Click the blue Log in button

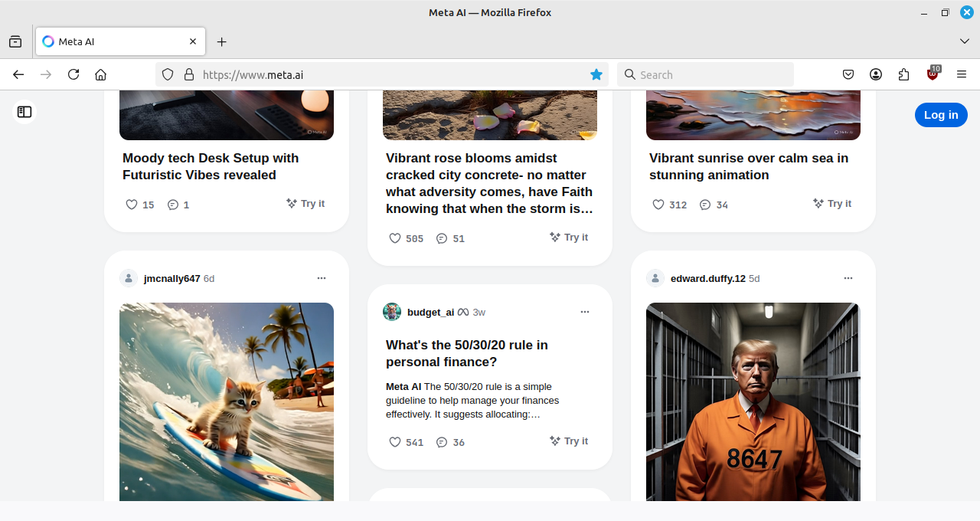click(x=941, y=115)
